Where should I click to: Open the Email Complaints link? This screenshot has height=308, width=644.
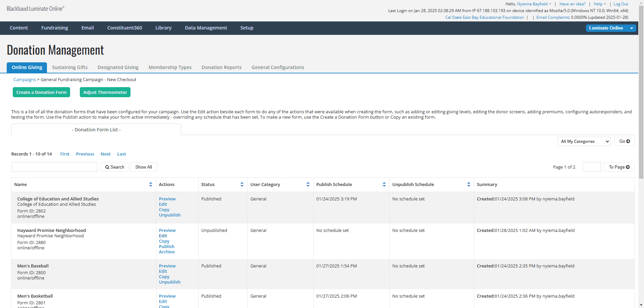pos(553,17)
